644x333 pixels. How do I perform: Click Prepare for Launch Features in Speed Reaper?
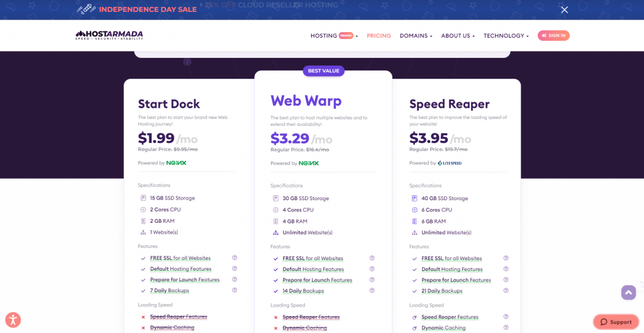[x=457, y=280]
